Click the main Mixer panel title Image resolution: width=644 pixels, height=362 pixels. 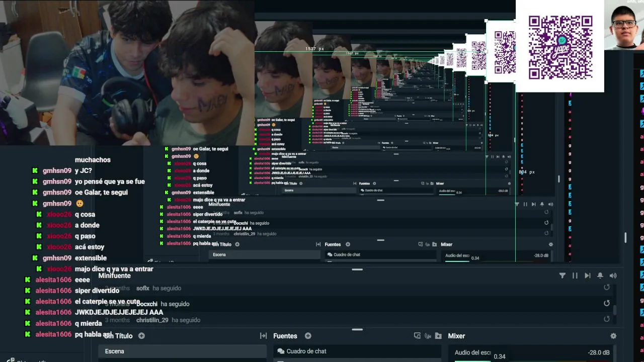click(456, 336)
